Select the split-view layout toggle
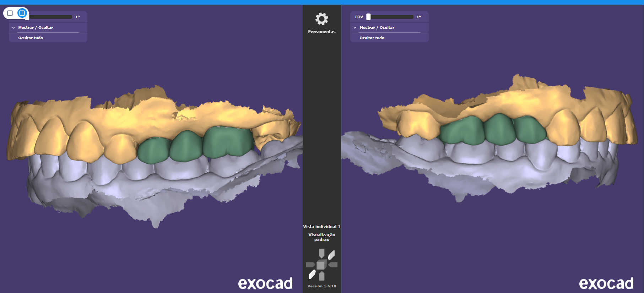The image size is (644, 293). 22,13
